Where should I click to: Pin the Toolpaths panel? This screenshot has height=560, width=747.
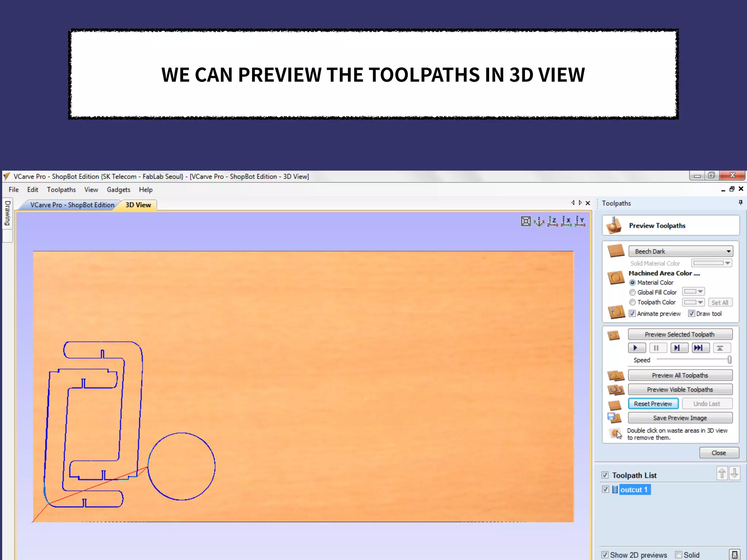[740, 202]
